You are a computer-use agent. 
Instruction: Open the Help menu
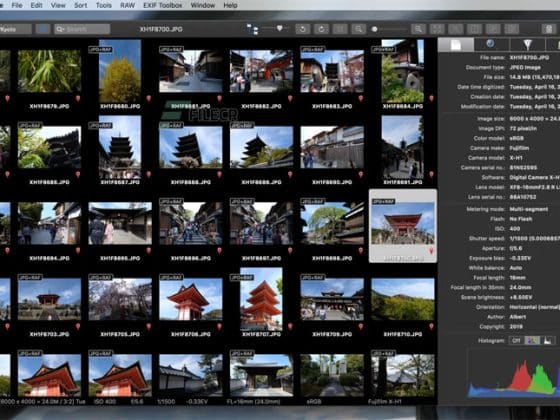tap(230, 5)
